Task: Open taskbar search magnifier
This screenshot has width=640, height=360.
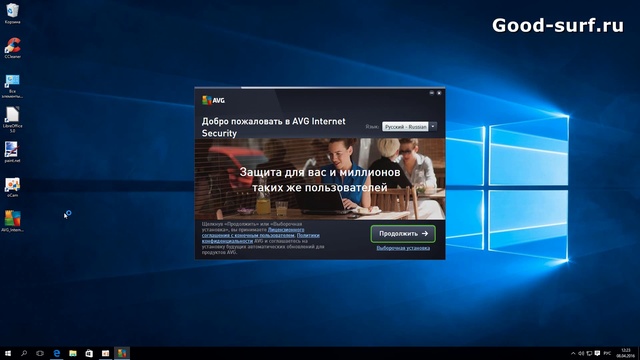Action: click(24, 353)
